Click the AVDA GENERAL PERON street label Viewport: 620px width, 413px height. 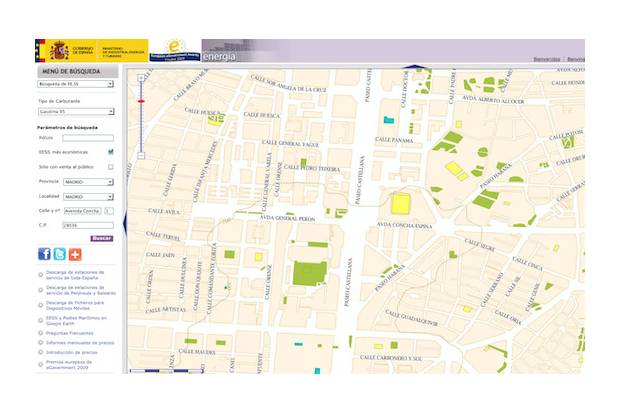(287, 218)
